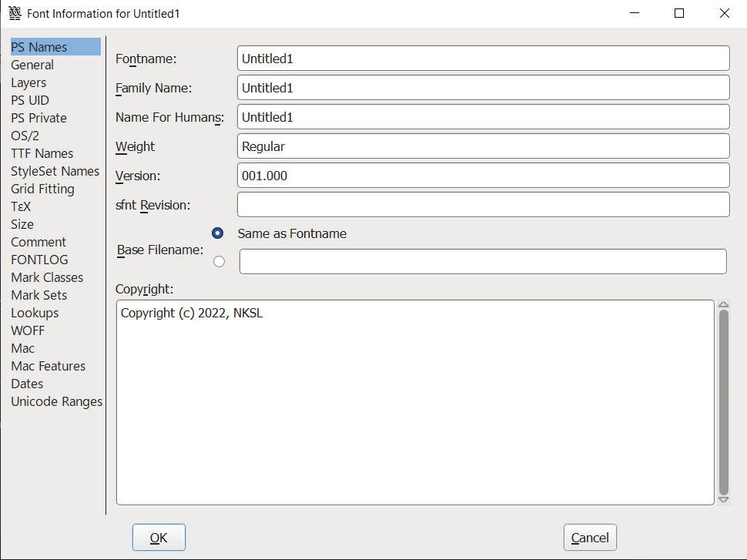Click the Weight input field
Viewport: 747px width, 560px height.
(x=483, y=146)
